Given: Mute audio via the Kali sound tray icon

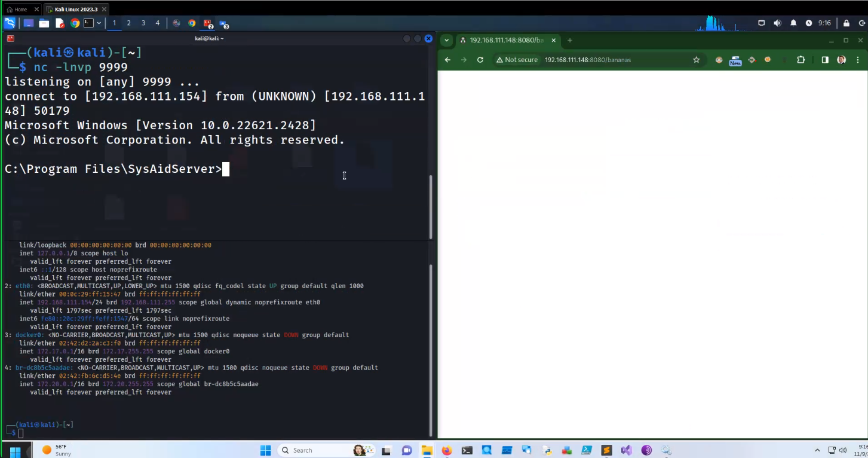Looking at the screenshot, I should (x=777, y=23).
